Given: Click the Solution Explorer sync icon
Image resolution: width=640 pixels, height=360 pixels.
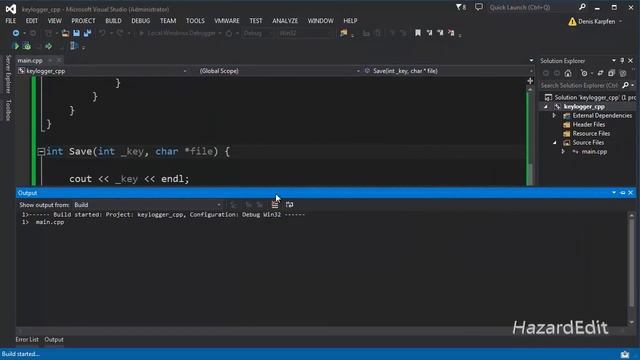Looking at the screenshot, I should [x=600, y=73].
